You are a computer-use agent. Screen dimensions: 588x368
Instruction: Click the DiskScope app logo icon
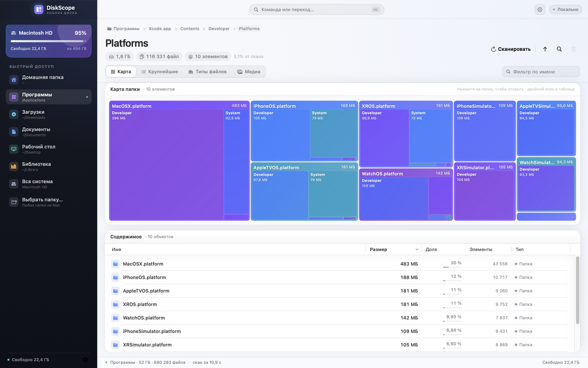pos(39,9)
